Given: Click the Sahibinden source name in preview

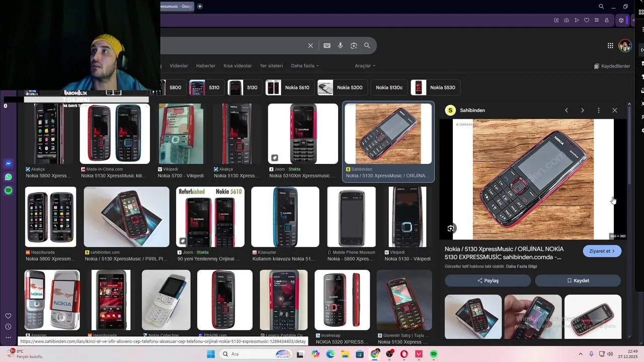Looking at the screenshot, I should point(472,110).
